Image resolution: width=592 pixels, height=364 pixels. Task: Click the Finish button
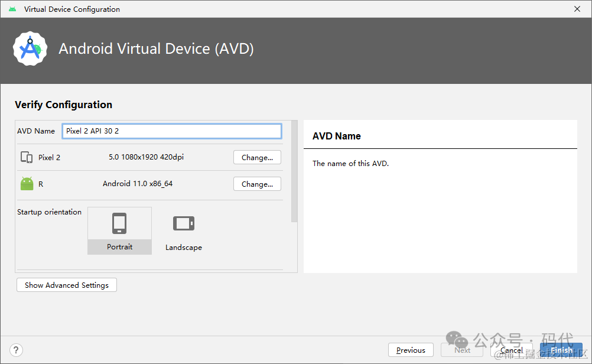tap(561, 350)
